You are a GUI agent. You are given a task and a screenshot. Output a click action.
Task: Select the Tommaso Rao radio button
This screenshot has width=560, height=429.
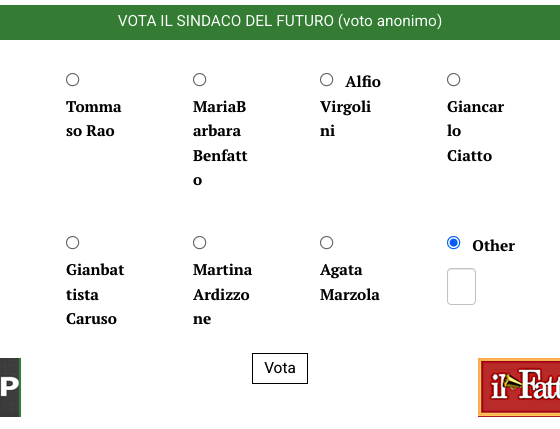72,80
